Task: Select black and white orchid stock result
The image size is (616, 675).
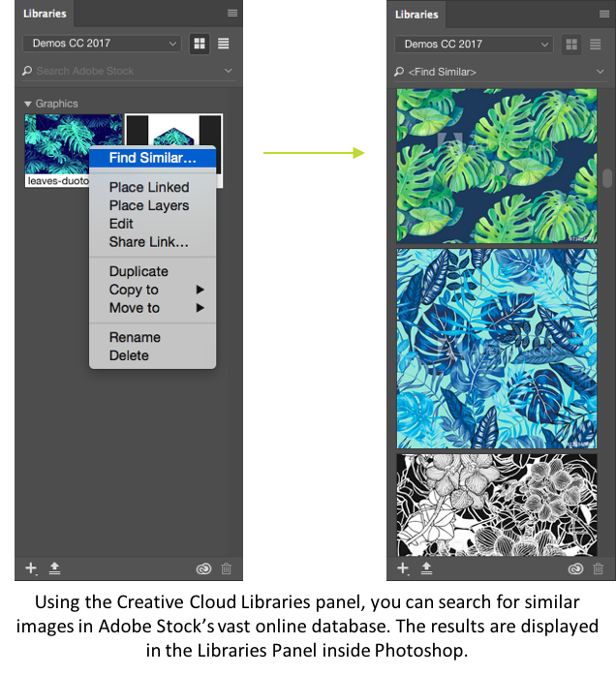Action: pyautogui.click(x=497, y=505)
